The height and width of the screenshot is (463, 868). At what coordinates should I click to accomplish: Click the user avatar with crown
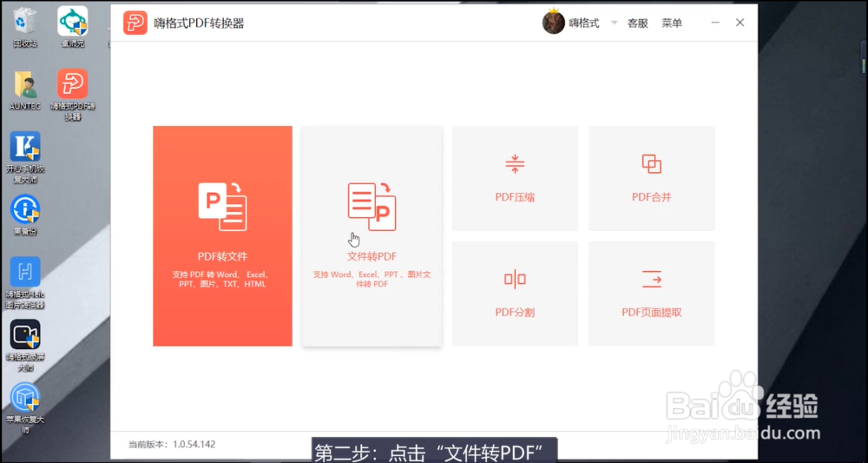coord(553,23)
